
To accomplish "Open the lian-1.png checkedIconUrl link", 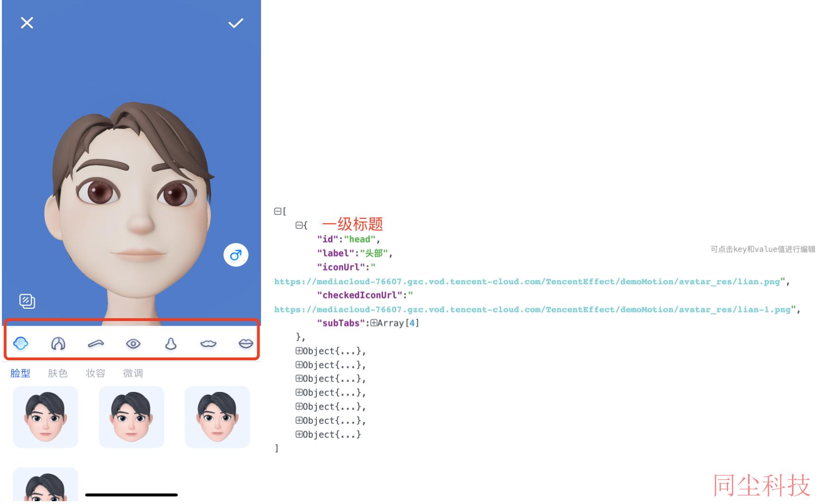I will 532,310.
